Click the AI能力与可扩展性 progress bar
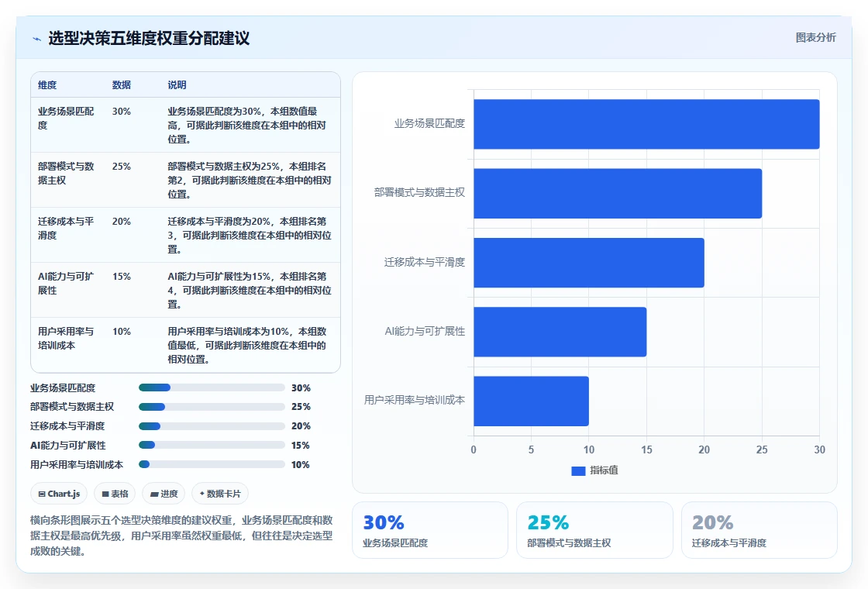This screenshot has width=868, height=589. point(212,445)
